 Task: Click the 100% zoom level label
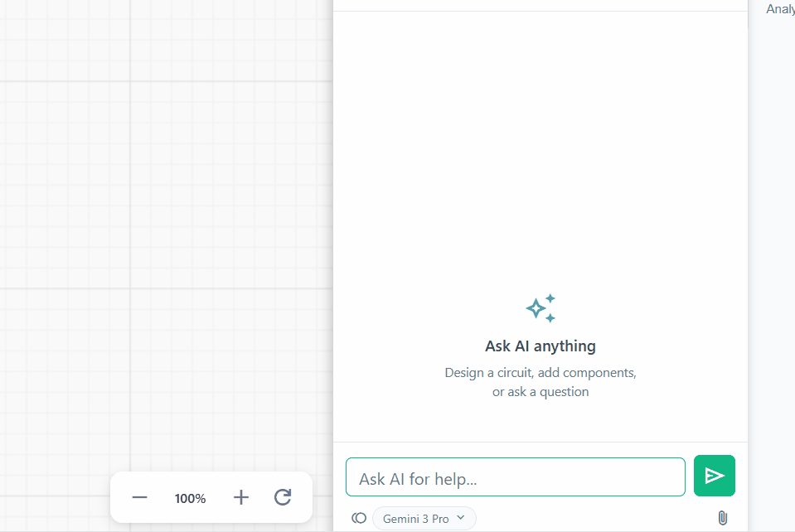point(190,499)
